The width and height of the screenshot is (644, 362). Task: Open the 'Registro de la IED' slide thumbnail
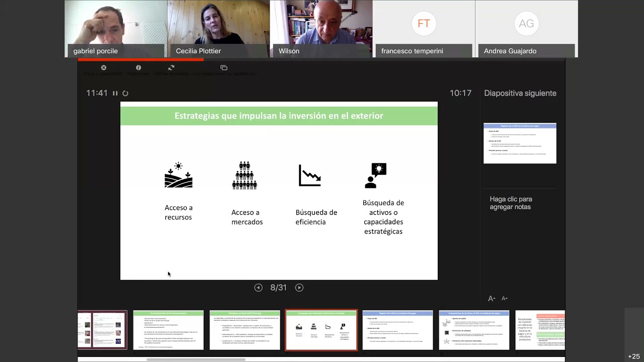(x=397, y=330)
